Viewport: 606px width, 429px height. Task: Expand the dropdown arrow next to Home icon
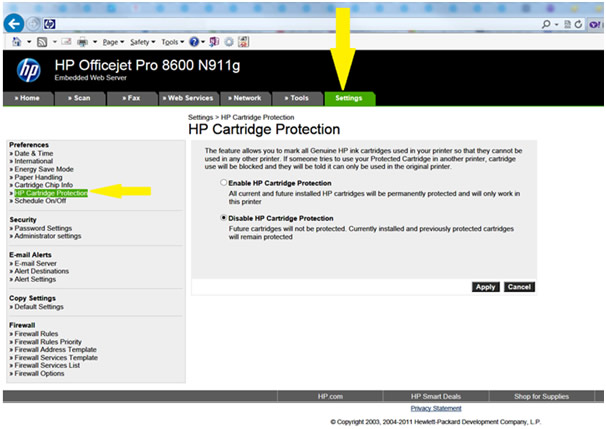pyautogui.click(x=29, y=42)
